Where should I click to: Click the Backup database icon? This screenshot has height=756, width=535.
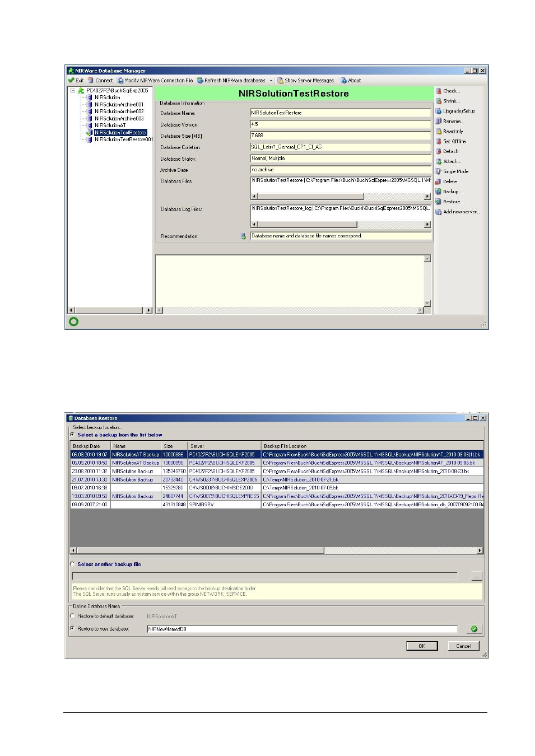point(439,192)
